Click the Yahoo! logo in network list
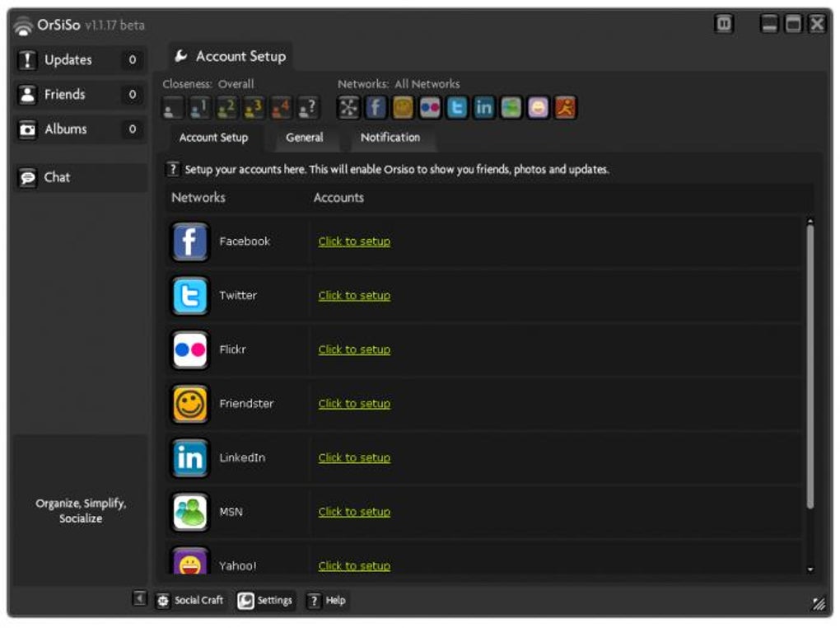 pyautogui.click(x=190, y=561)
